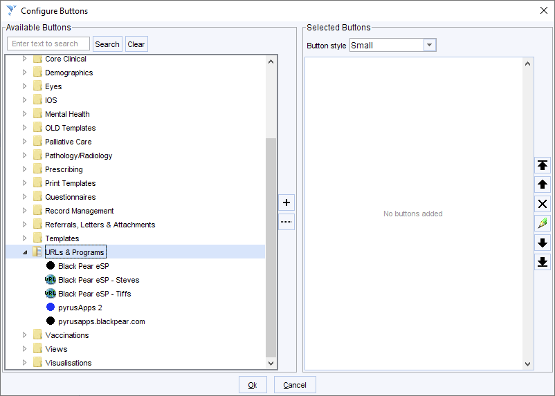The width and height of the screenshot is (555, 396).
Task: Move selected button up one
Action: click(542, 185)
